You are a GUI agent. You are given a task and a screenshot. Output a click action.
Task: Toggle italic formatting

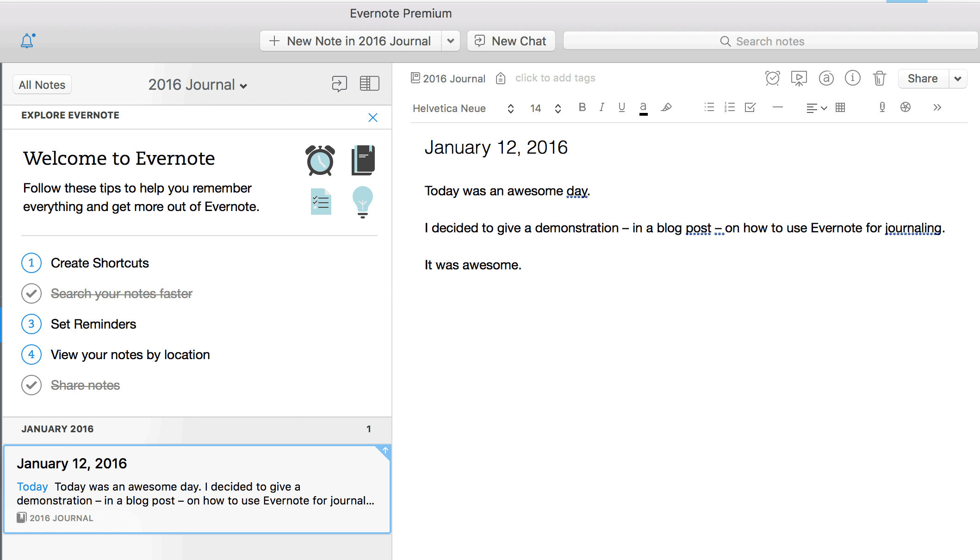pos(602,107)
